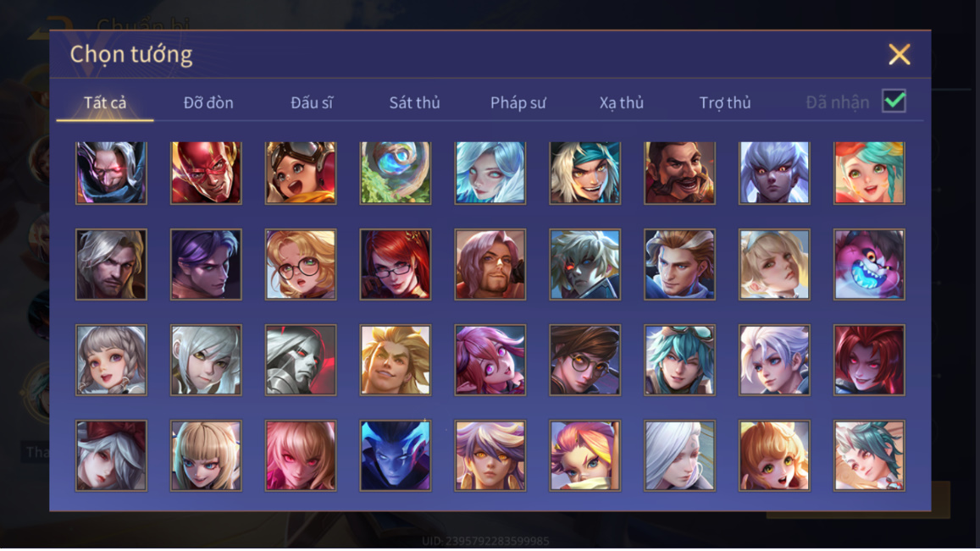Select the red-masked Flash hero portrait
980x551 pixels.
click(207, 173)
